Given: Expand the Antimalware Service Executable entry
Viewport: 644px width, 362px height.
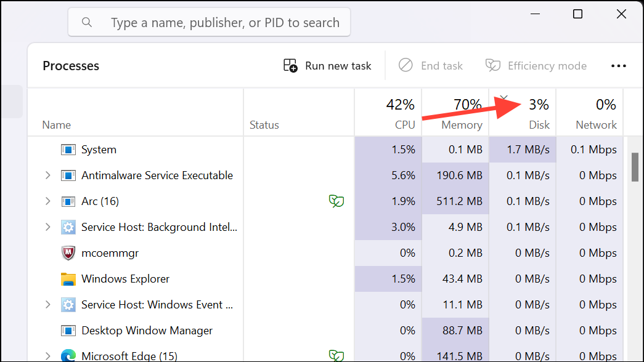Looking at the screenshot, I should coord(47,175).
